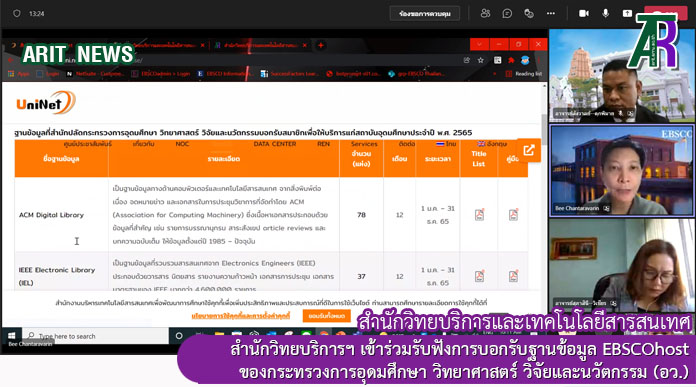Click the orange accept all cookies button
Screen dimensions: 696x387
[x=327, y=316]
